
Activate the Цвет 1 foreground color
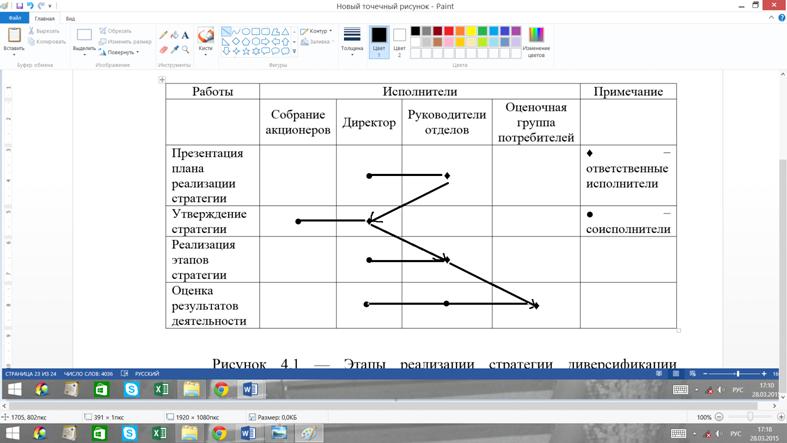point(379,42)
